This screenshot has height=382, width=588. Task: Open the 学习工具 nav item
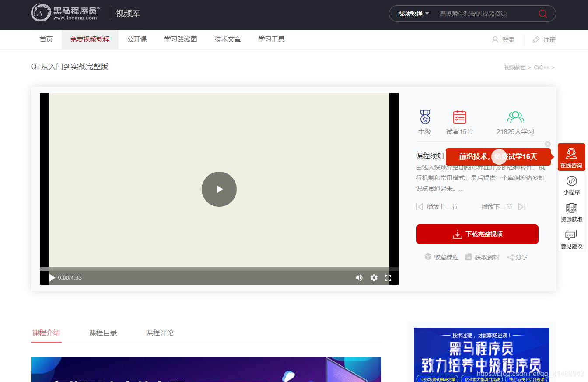pyautogui.click(x=271, y=39)
